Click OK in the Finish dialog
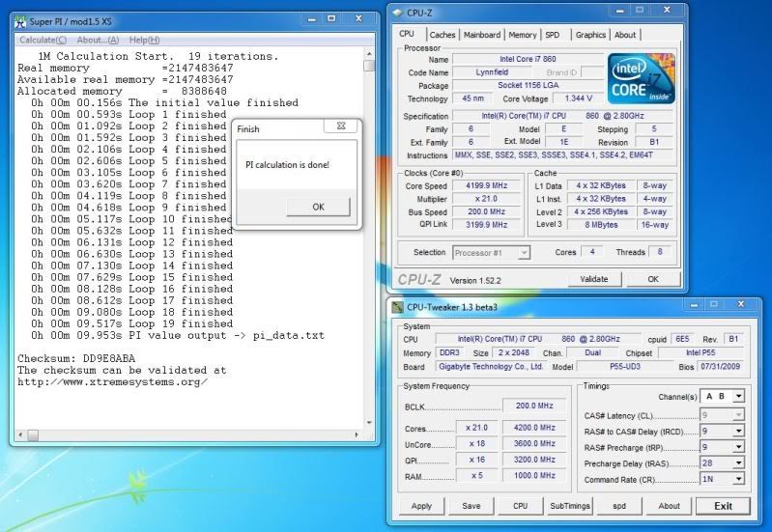The width and height of the screenshot is (772, 532). (318, 208)
